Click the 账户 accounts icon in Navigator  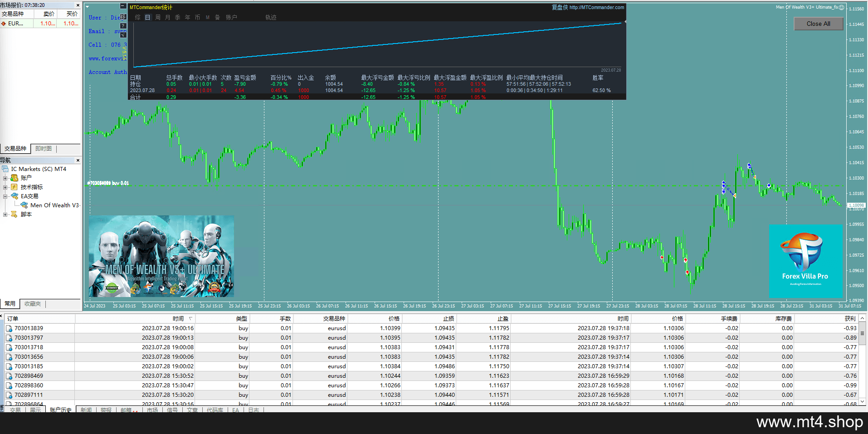click(15, 178)
